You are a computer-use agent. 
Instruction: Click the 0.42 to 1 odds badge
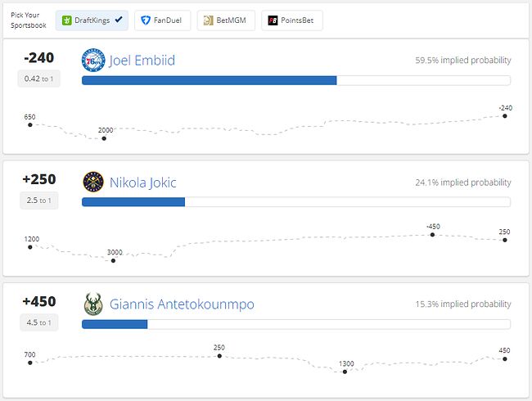click(x=38, y=79)
